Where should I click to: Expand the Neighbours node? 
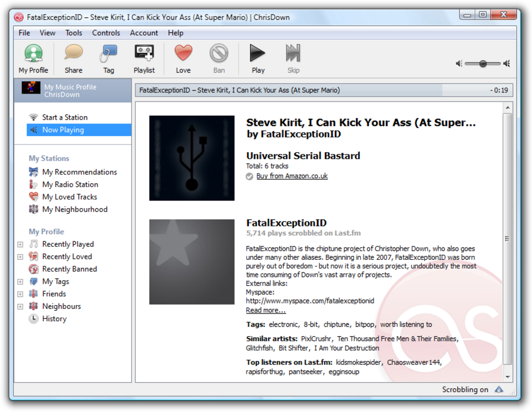point(21,307)
